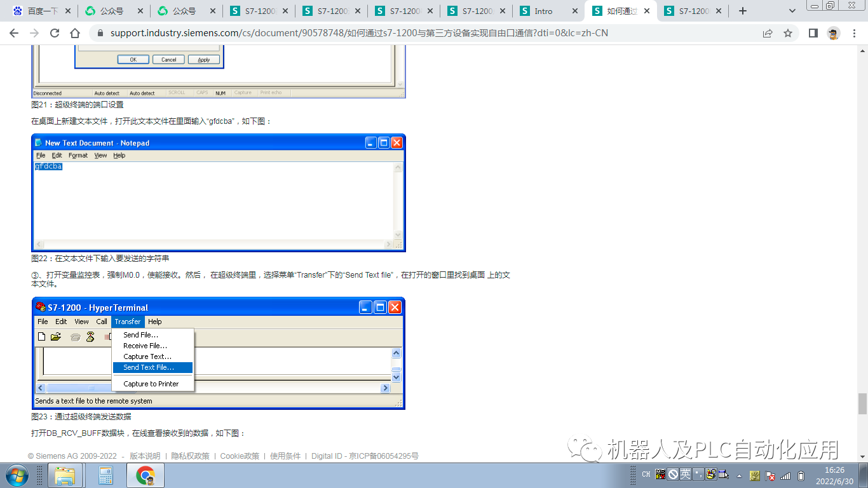Click the Call phone icon in HyperTerminal toolbar

[76, 337]
